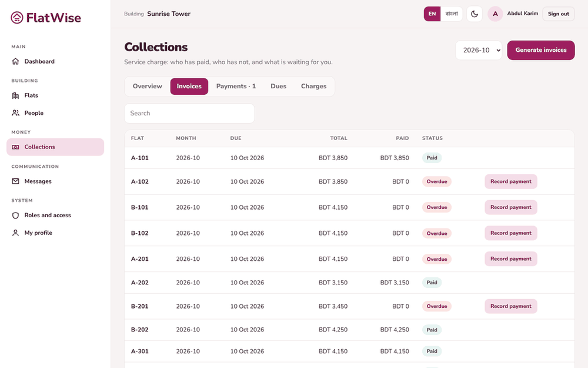Click flat A-301 in the table
The image size is (588, 368).
pyautogui.click(x=139, y=352)
